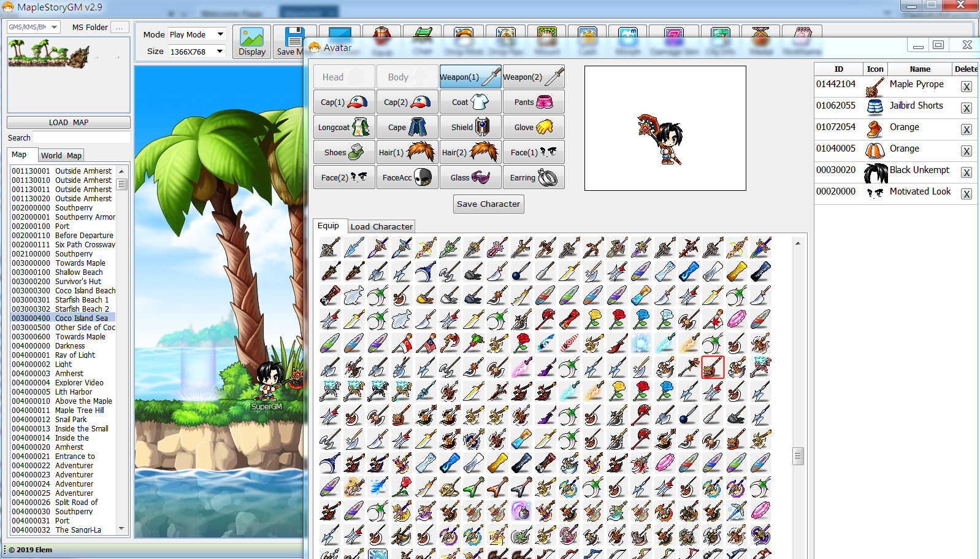
Task: Open the Longcoat category
Action: click(344, 127)
